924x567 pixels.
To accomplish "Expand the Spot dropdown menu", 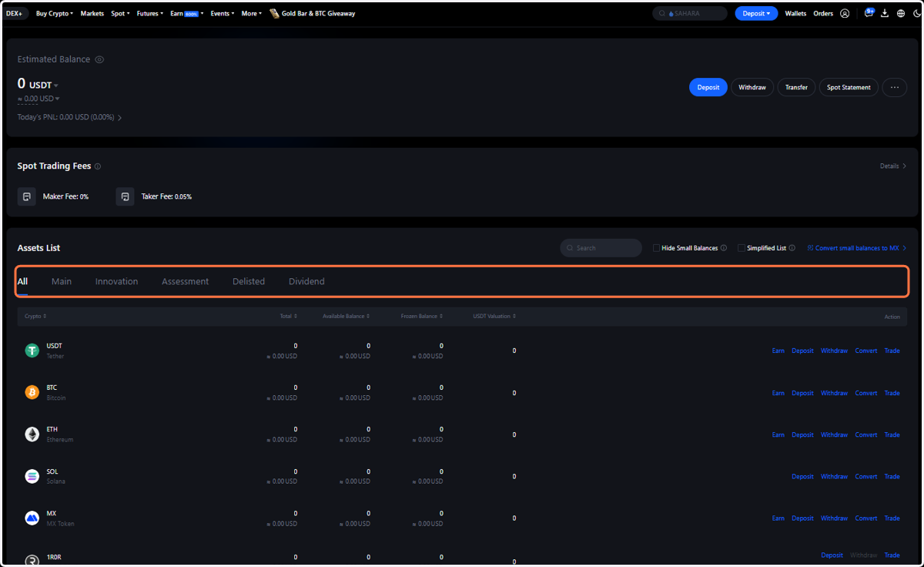I will pos(121,13).
